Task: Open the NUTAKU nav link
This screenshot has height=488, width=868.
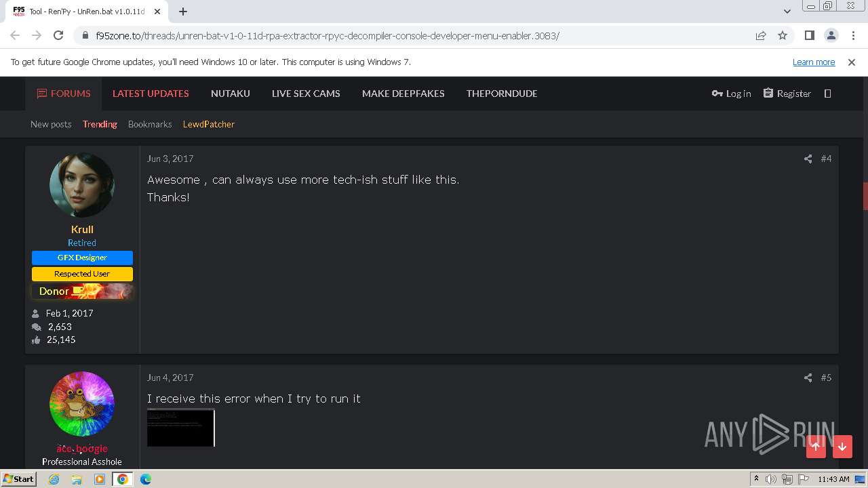Action: [231, 94]
